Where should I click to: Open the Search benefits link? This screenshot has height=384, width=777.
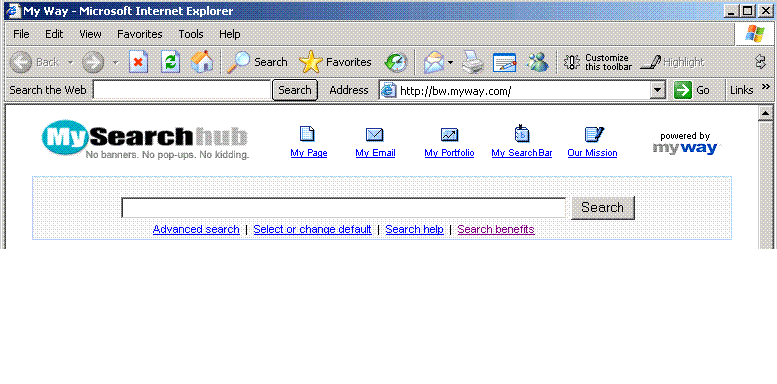click(x=496, y=229)
